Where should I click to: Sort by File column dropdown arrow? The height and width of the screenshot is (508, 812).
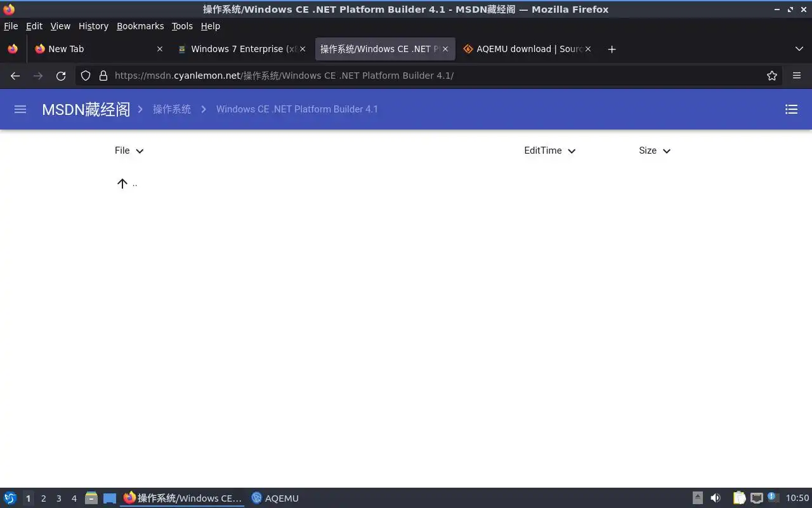tap(140, 151)
